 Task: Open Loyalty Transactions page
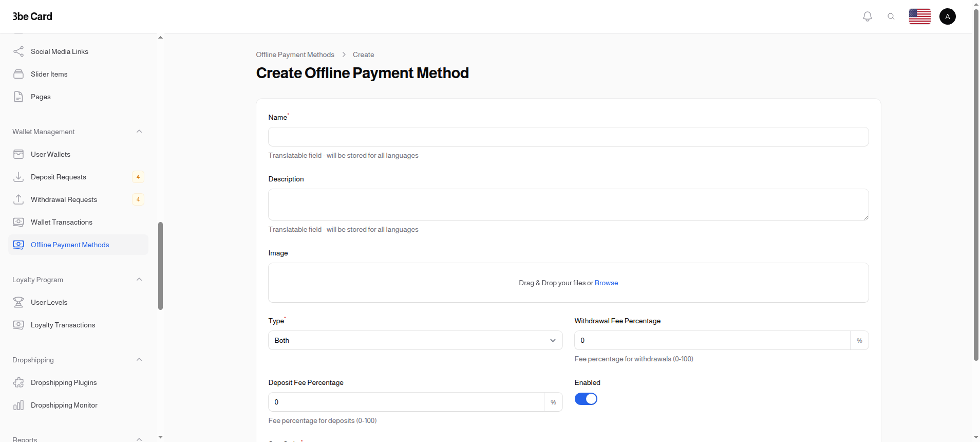[78, 325]
